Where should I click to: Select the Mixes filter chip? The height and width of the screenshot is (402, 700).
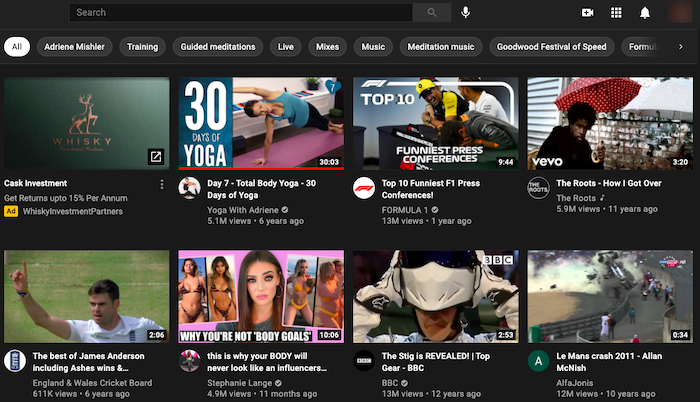[x=327, y=46]
